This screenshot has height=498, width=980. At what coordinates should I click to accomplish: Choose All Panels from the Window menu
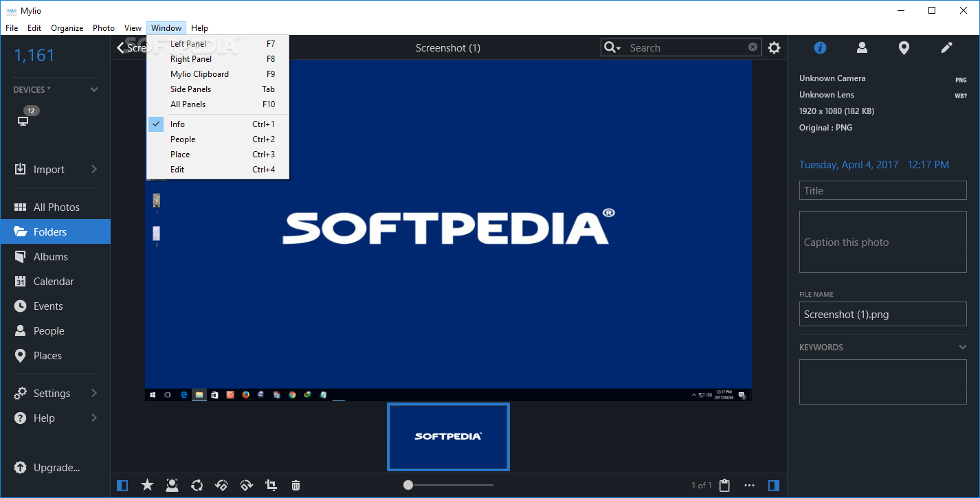[218, 104]
